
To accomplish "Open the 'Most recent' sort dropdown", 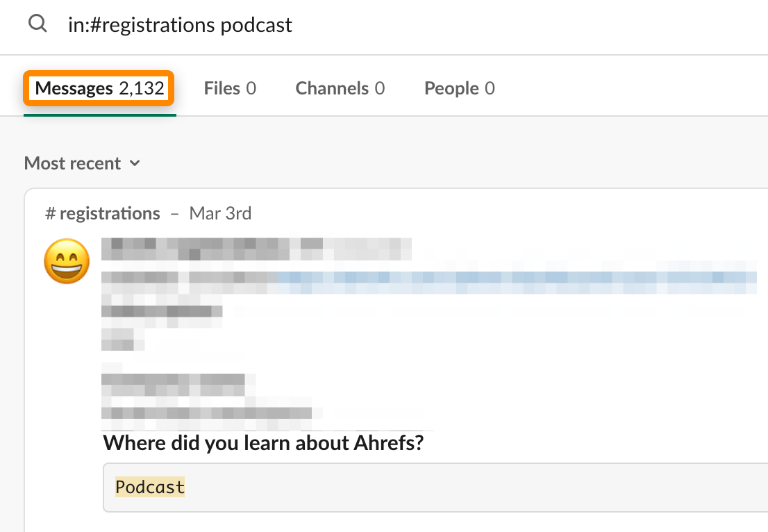I will 73,163.
